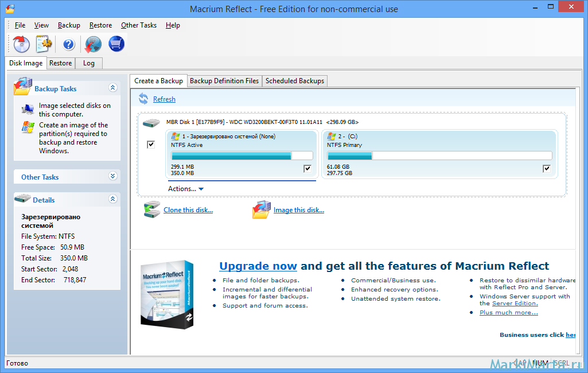Click the rescue media CD toolbar icon

click(x=21, y=44)
